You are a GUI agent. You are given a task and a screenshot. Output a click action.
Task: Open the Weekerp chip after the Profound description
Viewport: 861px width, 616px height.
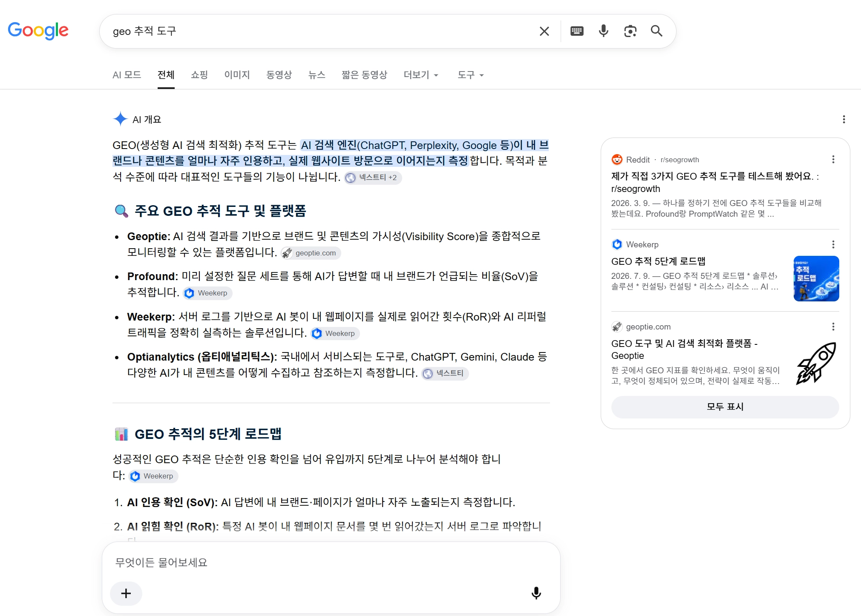point(207,293)
